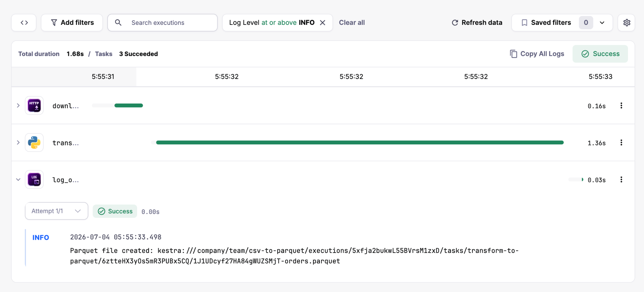Click the Python transform task icon
Screen dimensions: 644x292
pyautogui.click(x=34, y=143)
